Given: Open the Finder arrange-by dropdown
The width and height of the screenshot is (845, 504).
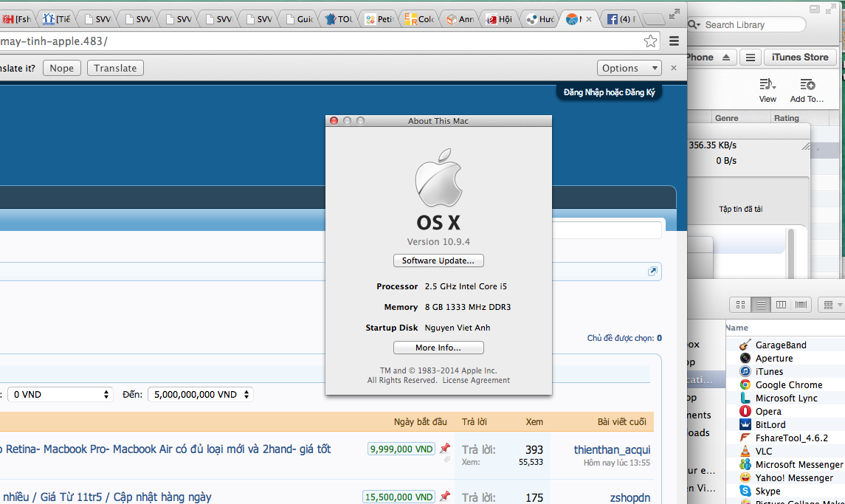Looking at the screenshot, I should click(832, 305).
